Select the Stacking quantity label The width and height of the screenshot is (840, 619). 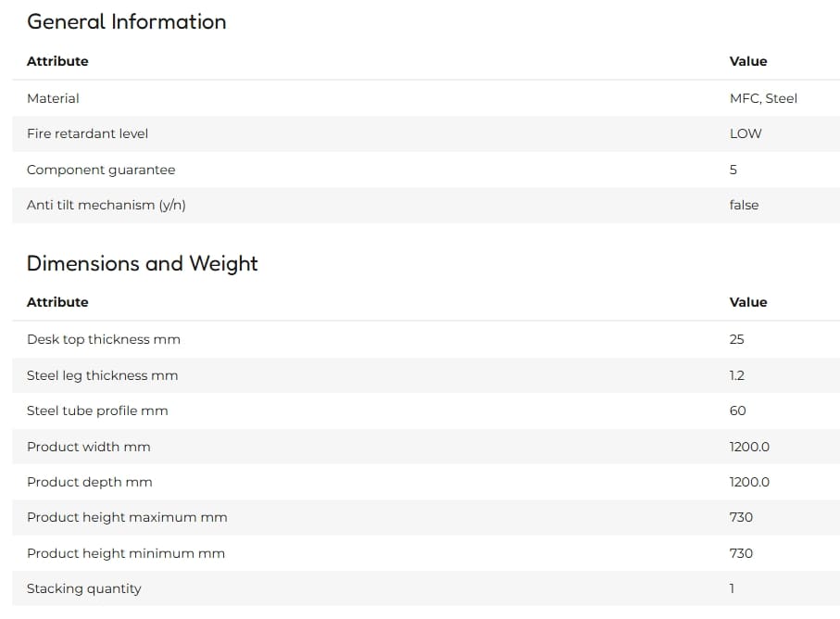(x=83, y=588)
